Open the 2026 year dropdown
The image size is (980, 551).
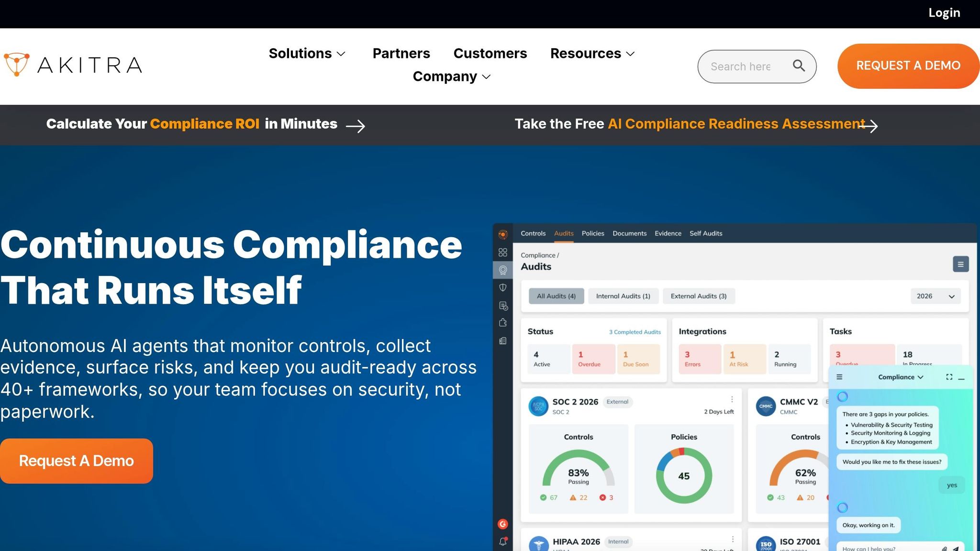[x=935, y=296]
